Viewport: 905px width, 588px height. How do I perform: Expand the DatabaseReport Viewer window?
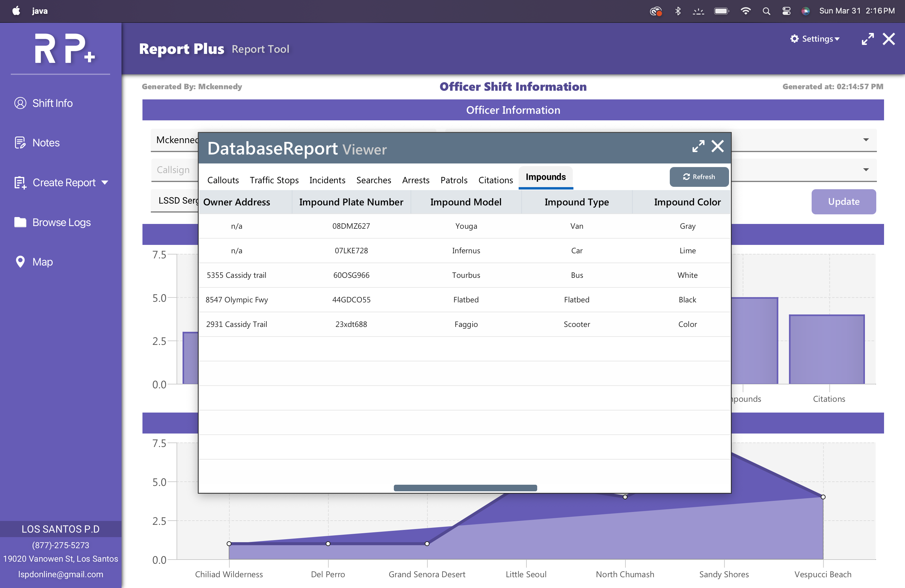[698, 146]
